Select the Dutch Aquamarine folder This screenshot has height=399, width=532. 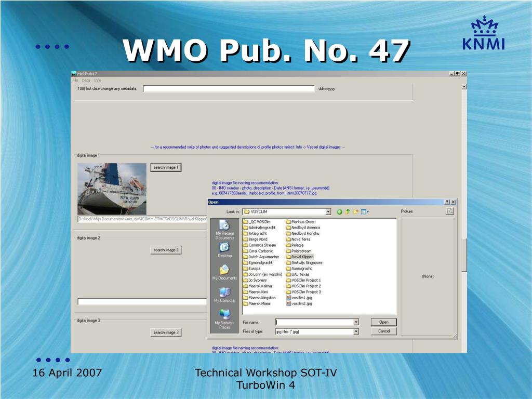tap(261, 257)
